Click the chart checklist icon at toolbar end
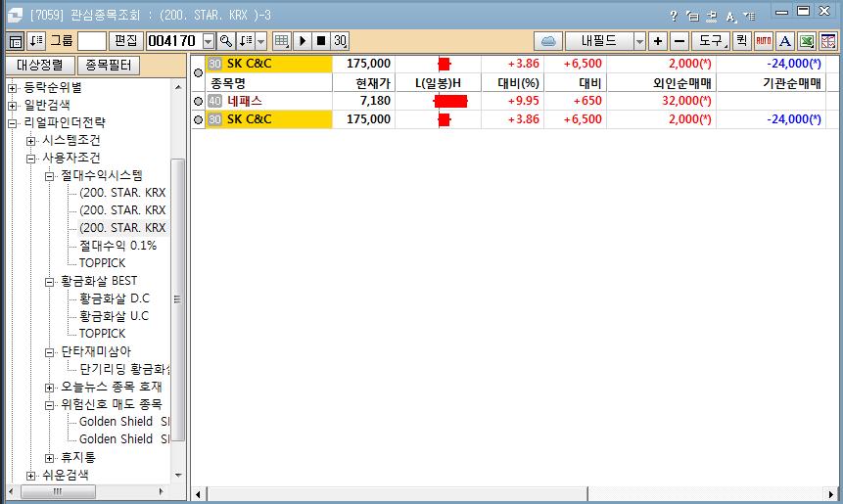This screenshot has height=504, width=843. coord(828,41)
